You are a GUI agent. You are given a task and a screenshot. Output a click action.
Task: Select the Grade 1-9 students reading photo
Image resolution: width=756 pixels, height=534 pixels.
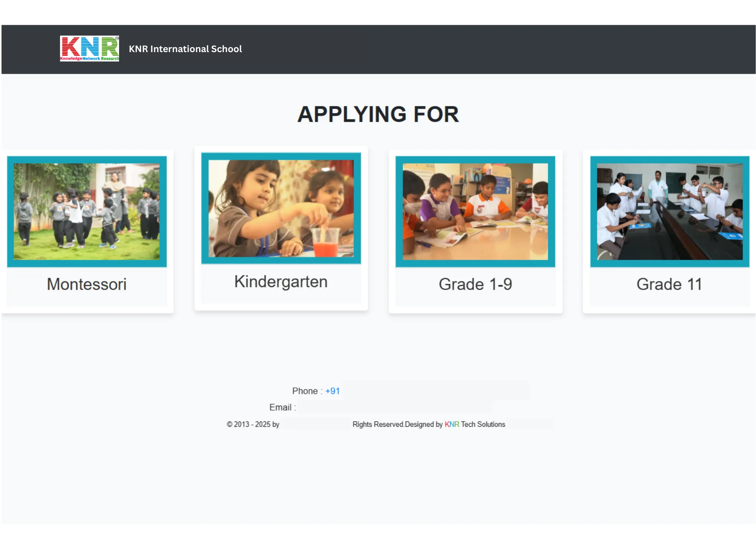coord(475,211)
